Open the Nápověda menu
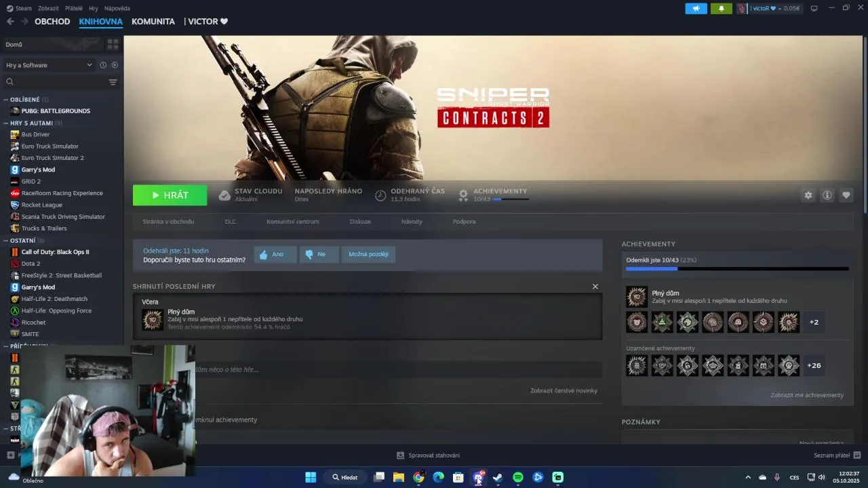This screenshot has width=868, height=488. (x=117, y=8)
